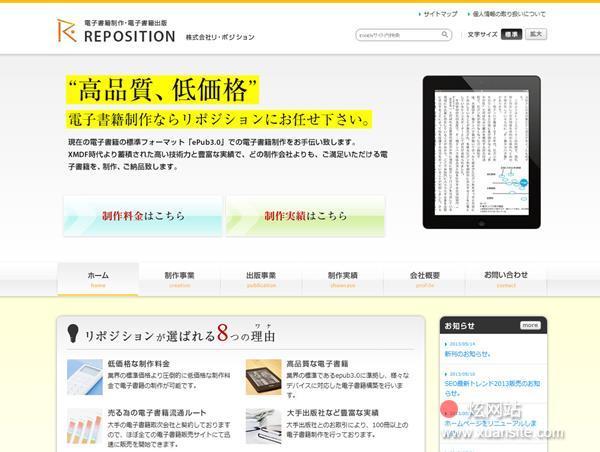Open the 会社概要 tab
The width and height of the screenshot is (600, 452).
(424, 278)
